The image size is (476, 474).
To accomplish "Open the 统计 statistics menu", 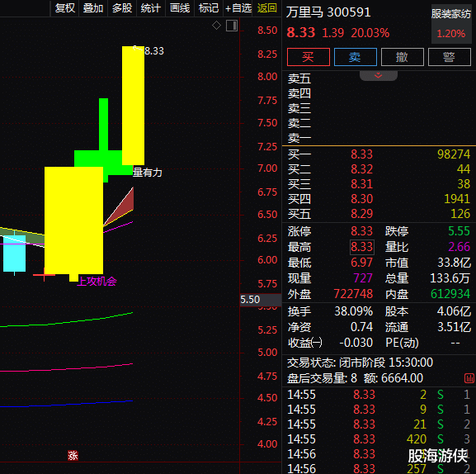I will pos(151,8).
